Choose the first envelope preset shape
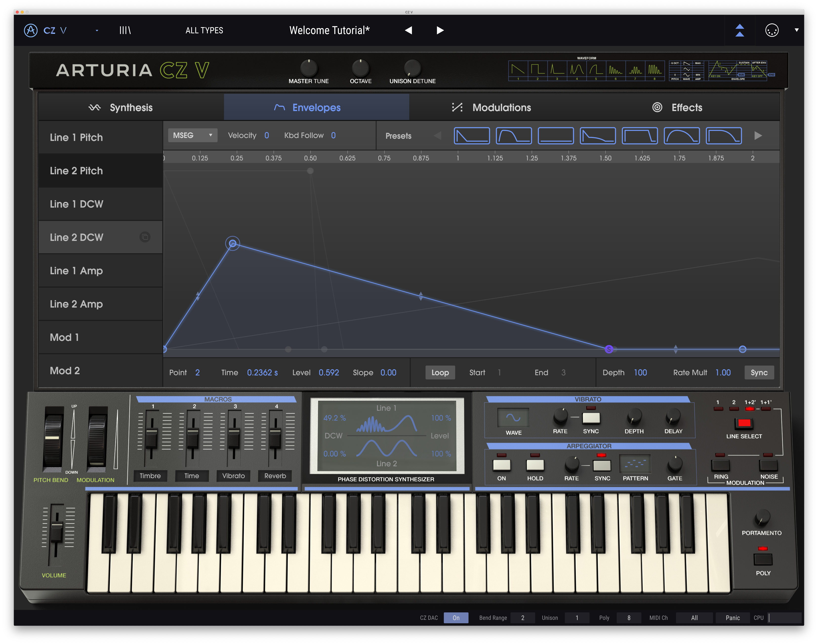Screen dimensions: 818x644 [472, 136]
